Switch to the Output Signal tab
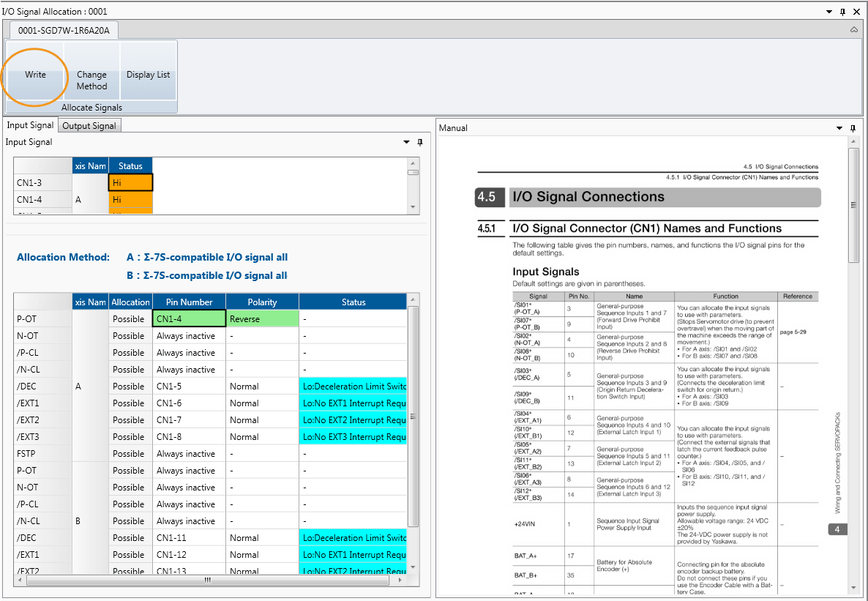The height and width of the screenshot is (601, 868). tap(89, 126)
